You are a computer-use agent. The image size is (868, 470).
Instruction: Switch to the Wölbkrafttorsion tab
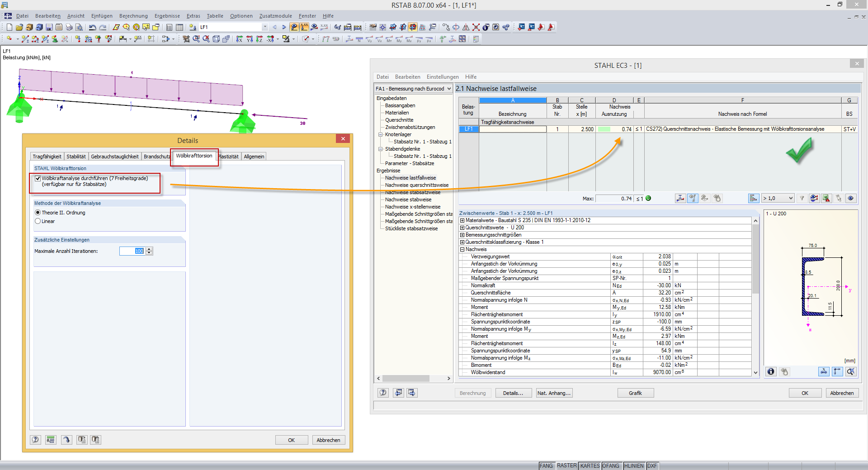(194, 156)
